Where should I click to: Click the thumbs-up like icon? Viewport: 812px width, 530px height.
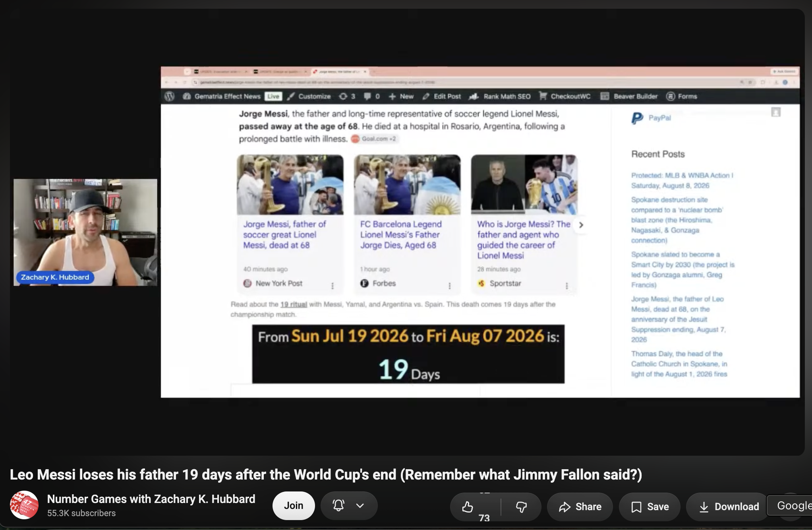click(468, 507)
